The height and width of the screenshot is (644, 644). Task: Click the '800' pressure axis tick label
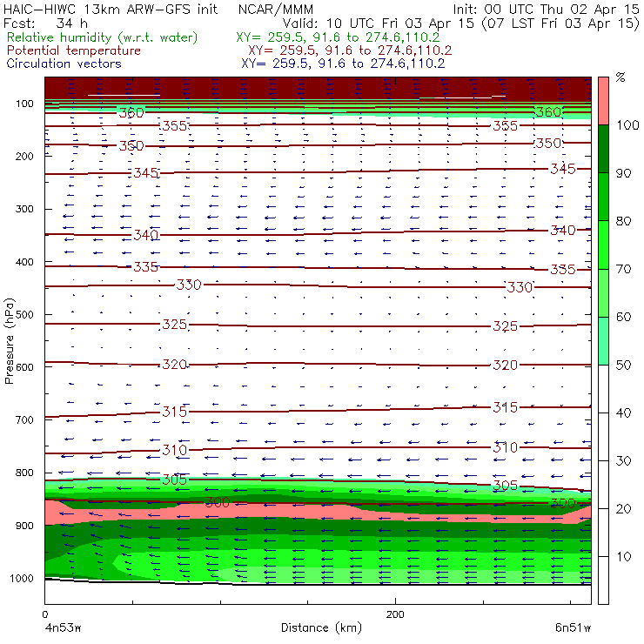[24, 473]
